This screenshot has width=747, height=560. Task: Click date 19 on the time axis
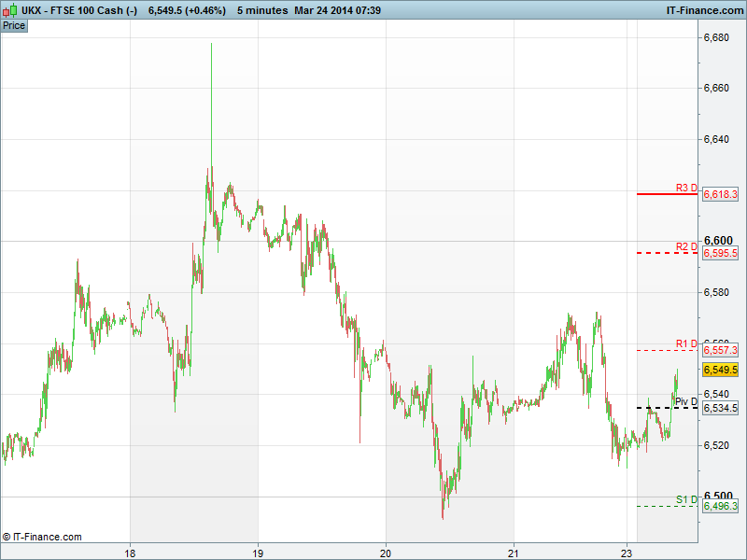coord(258,552)
